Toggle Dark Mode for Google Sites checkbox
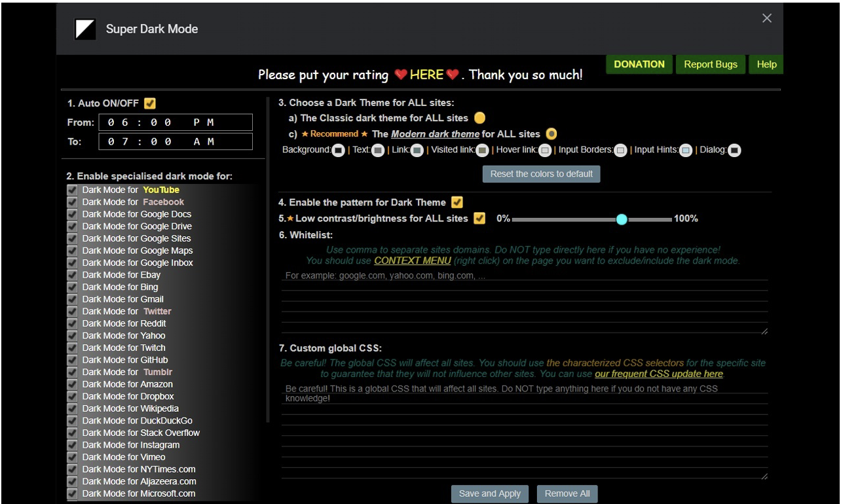Screen dimensions: 841x504 tap(73, 238)
